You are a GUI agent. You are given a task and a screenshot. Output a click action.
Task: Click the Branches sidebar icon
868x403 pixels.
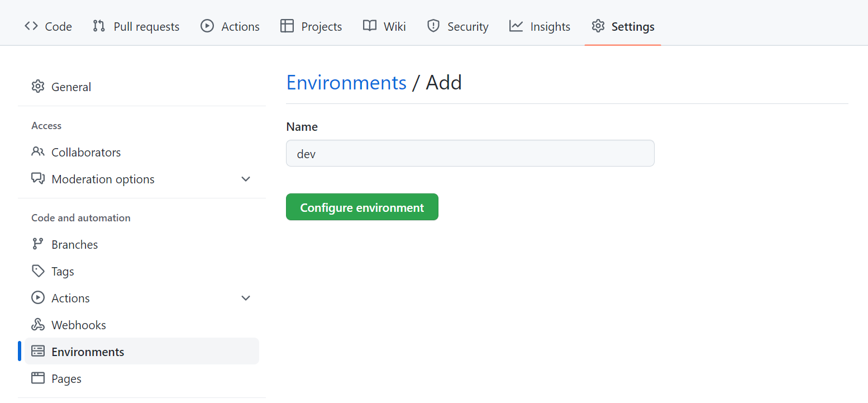pyautogui.click(x=37, y=244)
